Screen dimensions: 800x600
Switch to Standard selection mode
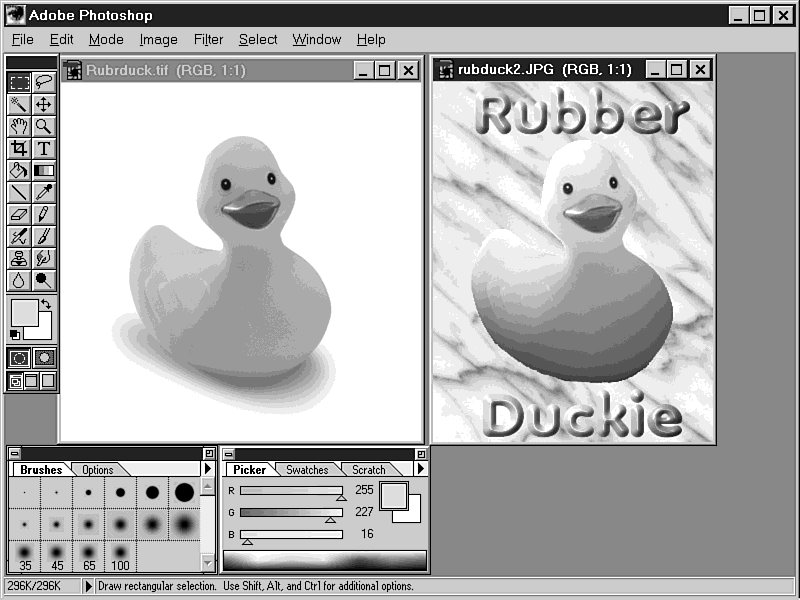click(19, 357)
